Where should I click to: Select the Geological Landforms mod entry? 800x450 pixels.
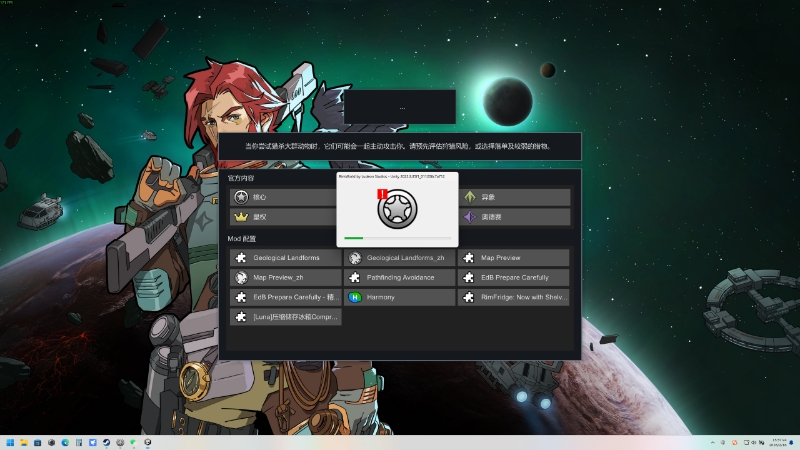pos(285,257)
